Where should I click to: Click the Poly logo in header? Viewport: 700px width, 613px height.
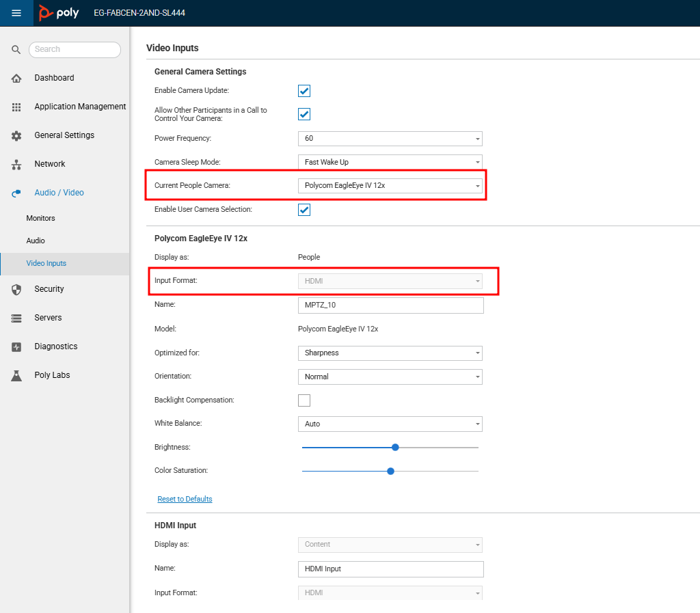[x=59, y=12]
